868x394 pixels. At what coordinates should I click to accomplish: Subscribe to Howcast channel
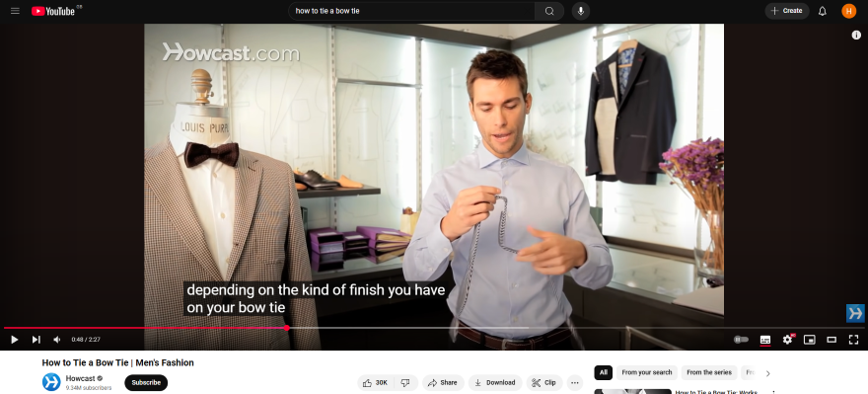[146, 382]
